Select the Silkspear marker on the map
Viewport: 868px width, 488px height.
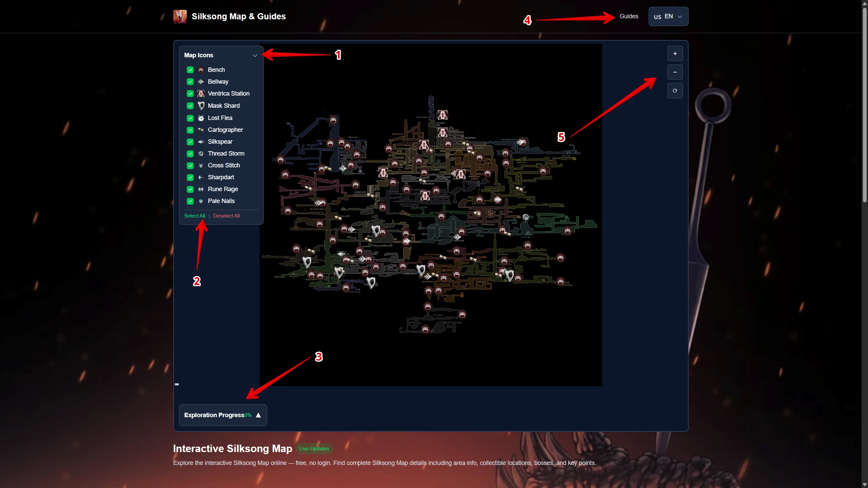pyautogui.click(x=341, y=254)
